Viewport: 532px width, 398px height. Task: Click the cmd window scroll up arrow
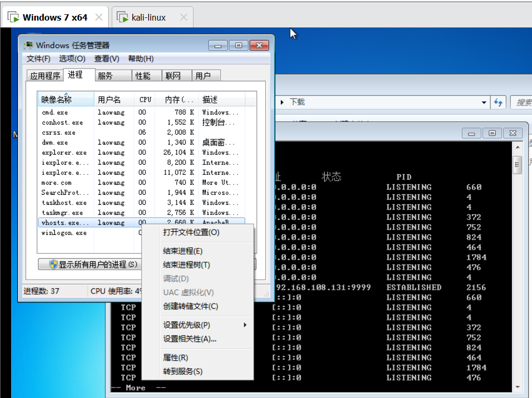coord(517,147)
